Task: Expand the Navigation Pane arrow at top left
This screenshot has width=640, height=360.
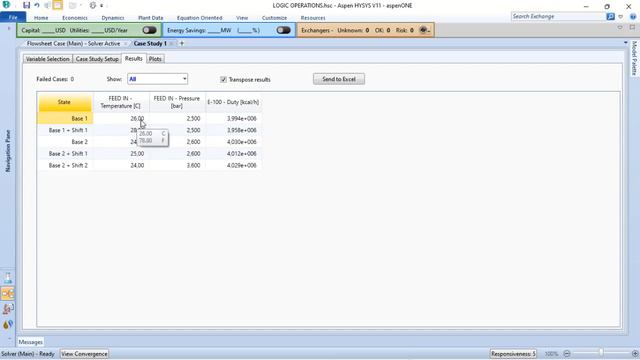Action: click(9, 29)
